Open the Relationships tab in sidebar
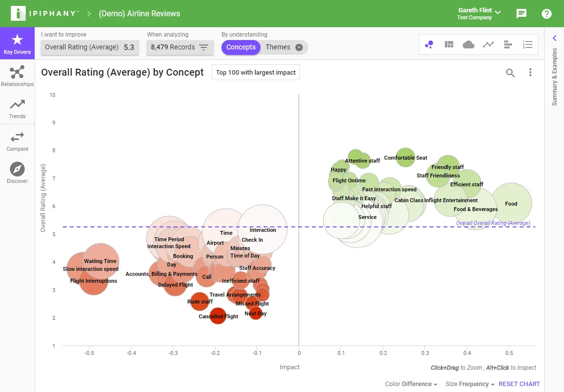The height and width of the screenshot is (392, 564). point(17,76)
